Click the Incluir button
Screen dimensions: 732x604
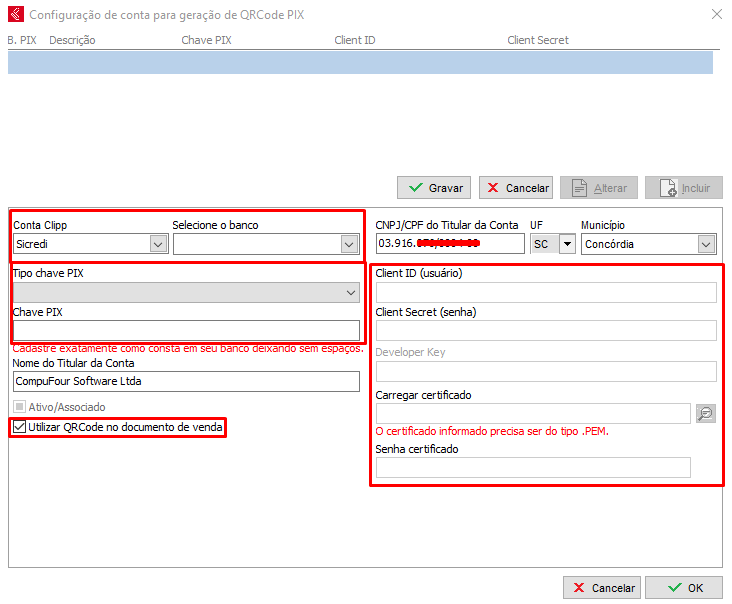684,188
